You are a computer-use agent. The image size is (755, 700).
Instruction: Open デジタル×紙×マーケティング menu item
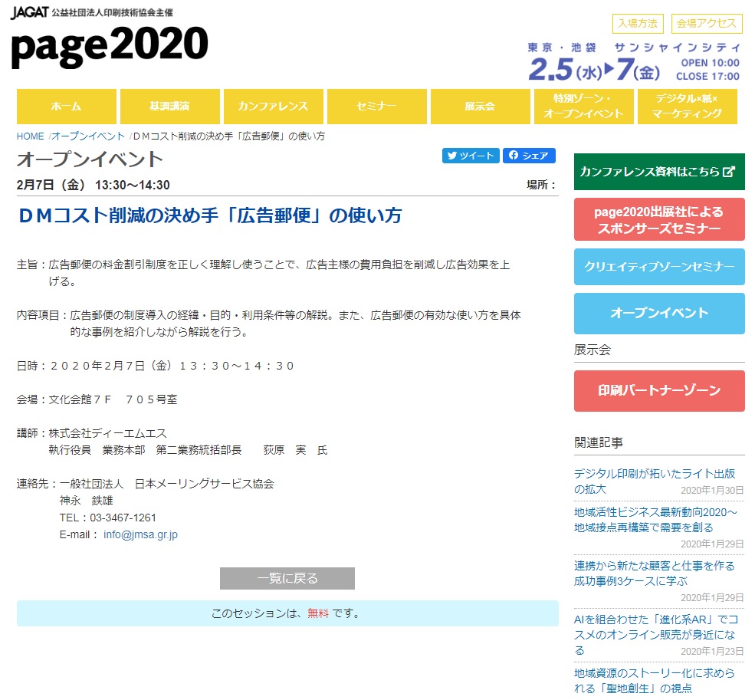pos(687,107)
